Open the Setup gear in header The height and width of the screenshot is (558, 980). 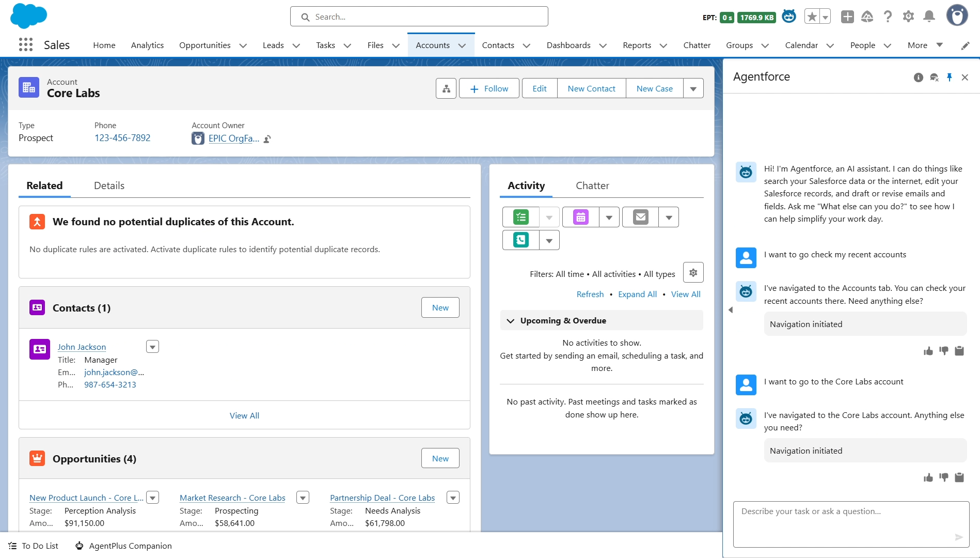(x=908, y=17)
